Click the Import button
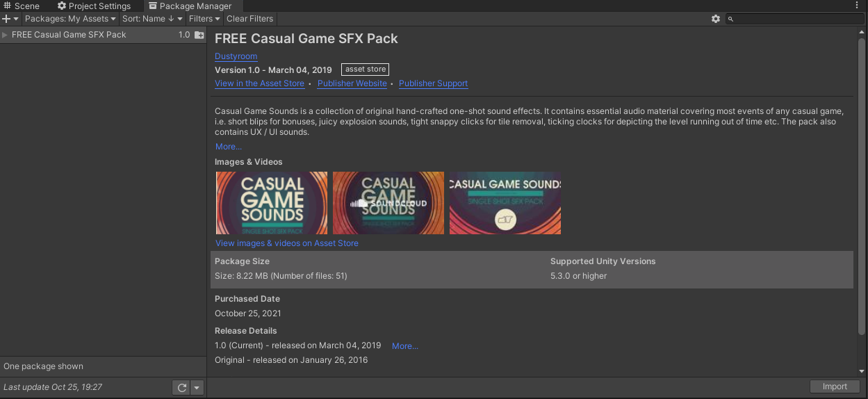 (835, 387)
